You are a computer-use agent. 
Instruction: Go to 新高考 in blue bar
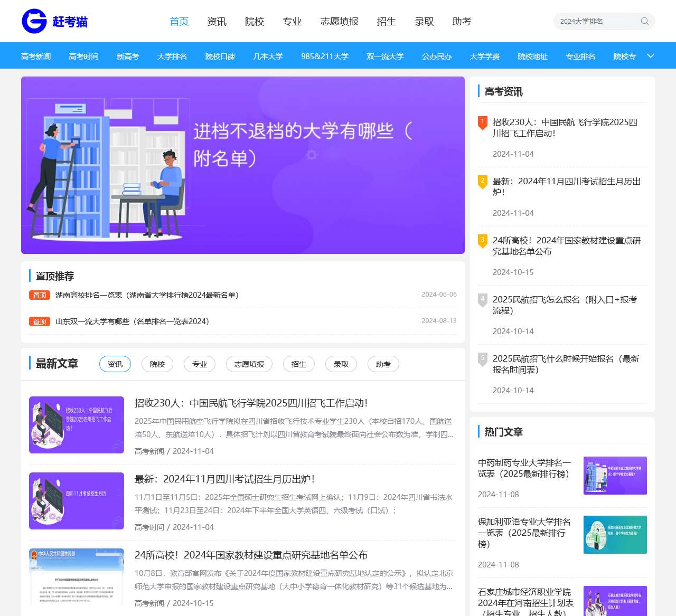click(128, 56)
